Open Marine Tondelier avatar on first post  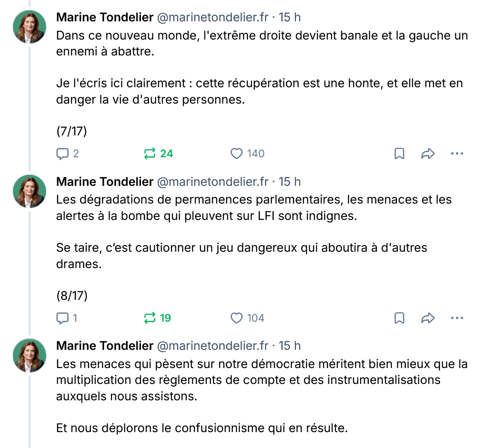[x=30, y=27]
